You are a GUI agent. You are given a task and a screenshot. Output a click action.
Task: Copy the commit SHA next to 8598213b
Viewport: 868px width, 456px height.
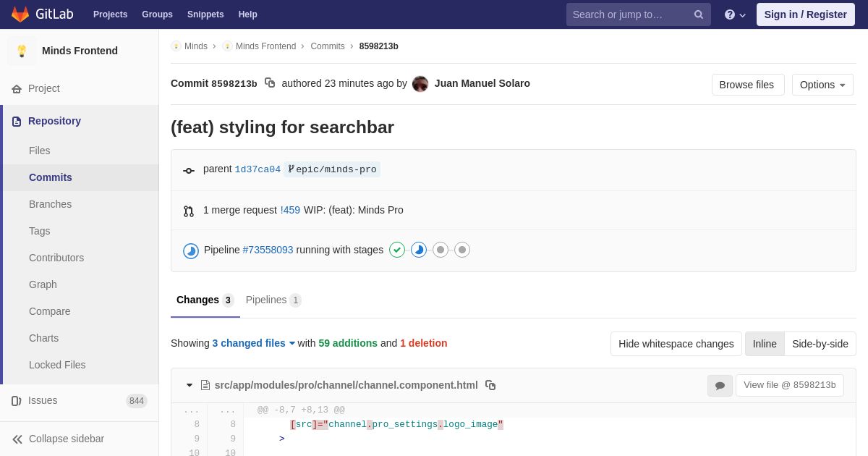point(270,83)
